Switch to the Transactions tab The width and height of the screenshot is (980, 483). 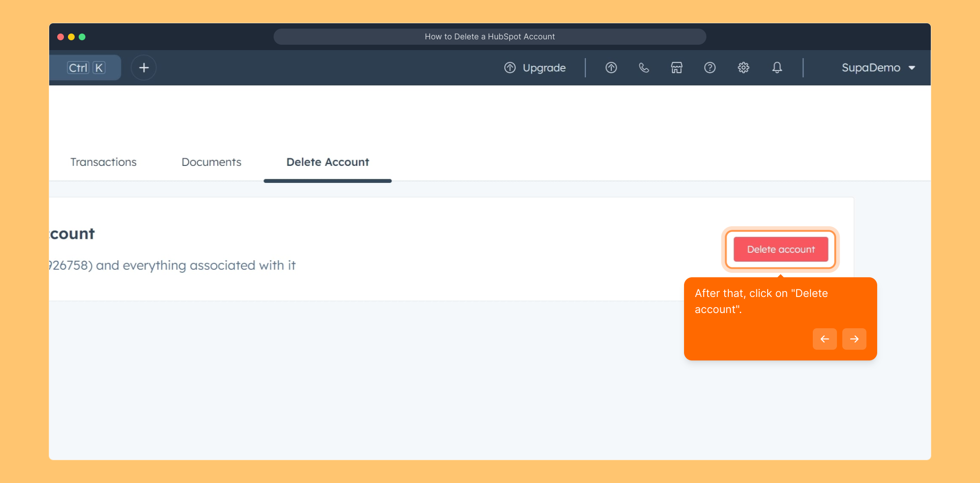click(103, 162)
